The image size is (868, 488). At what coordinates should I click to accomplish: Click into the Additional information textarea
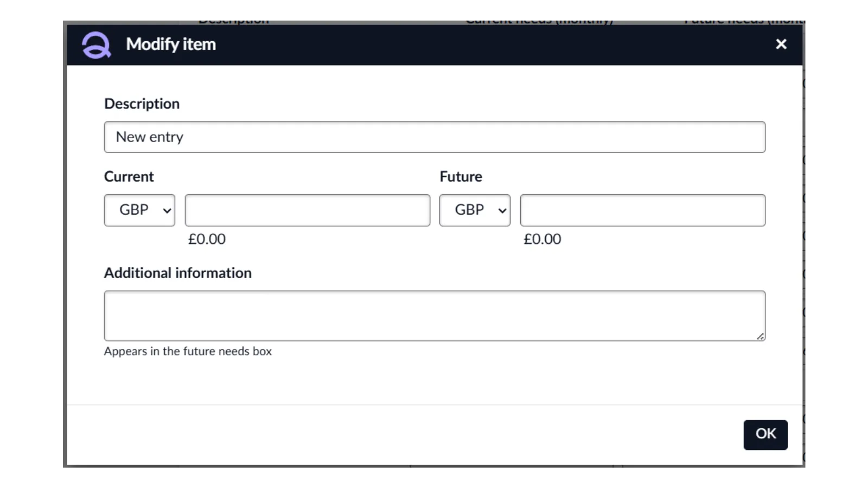(434, 316)
